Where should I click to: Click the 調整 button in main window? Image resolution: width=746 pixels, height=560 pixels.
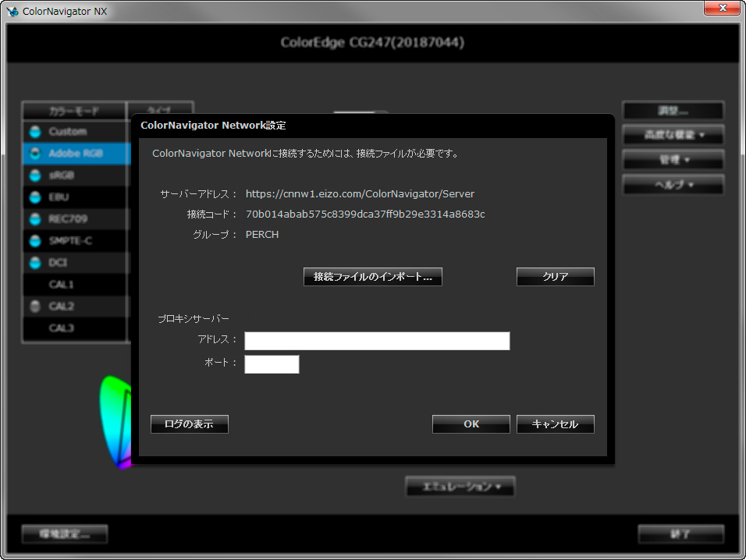click(673, 110)
